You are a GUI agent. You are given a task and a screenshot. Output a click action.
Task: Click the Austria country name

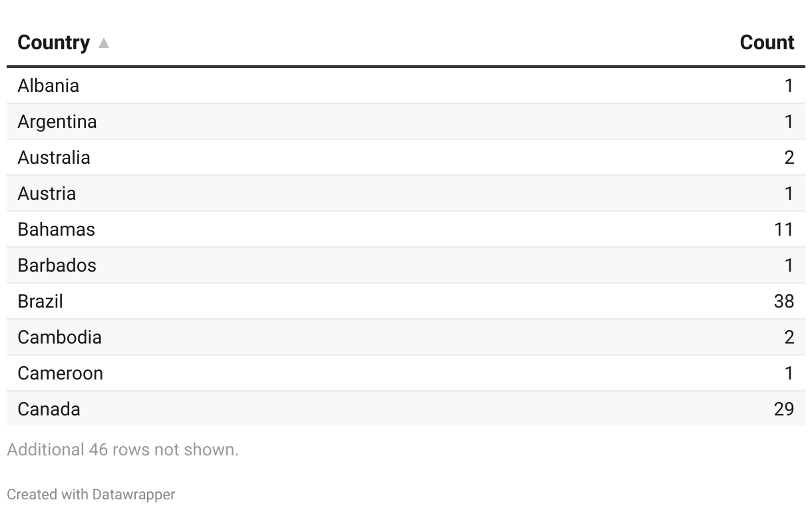47,194
